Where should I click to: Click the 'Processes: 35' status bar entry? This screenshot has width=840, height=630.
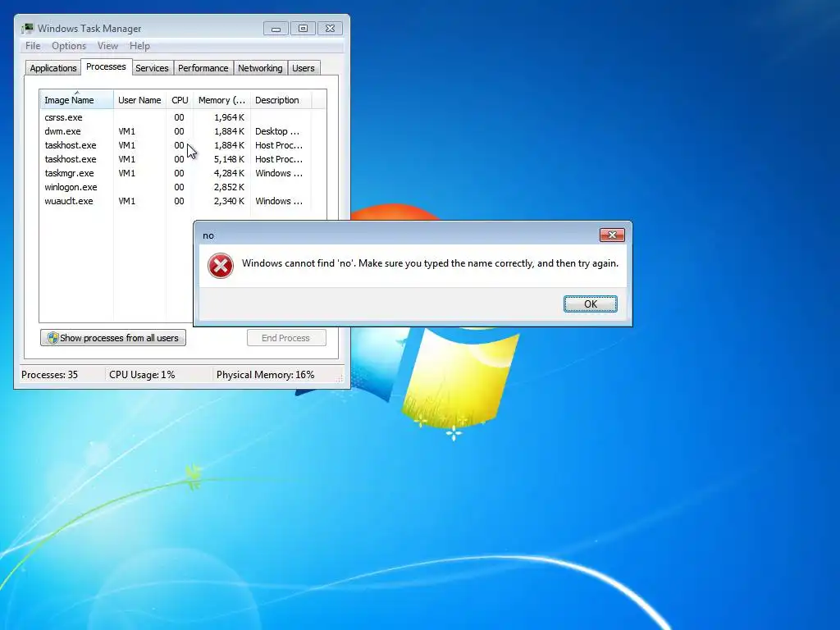(50, 374)
